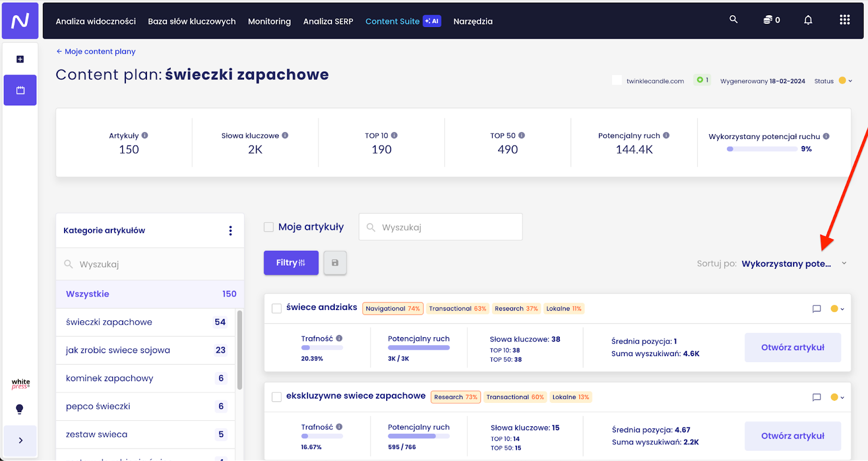Screen dimensions: 868x461
Task: Click the info icon beside Artykuły
Action: [145, 136]
